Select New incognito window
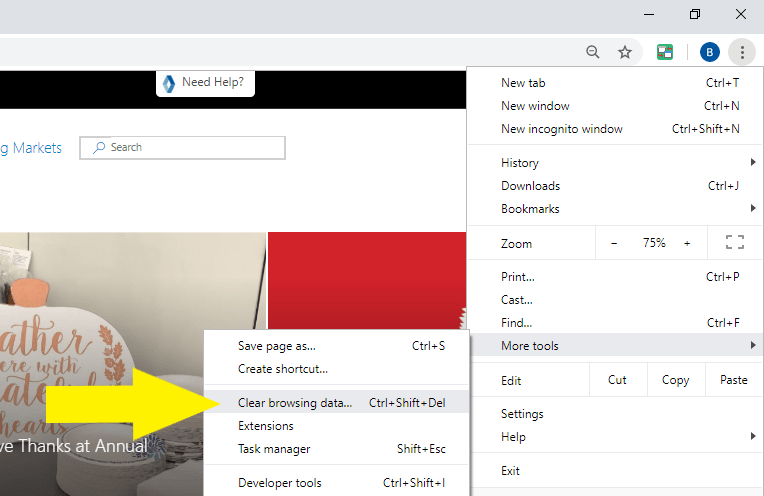 615,129
